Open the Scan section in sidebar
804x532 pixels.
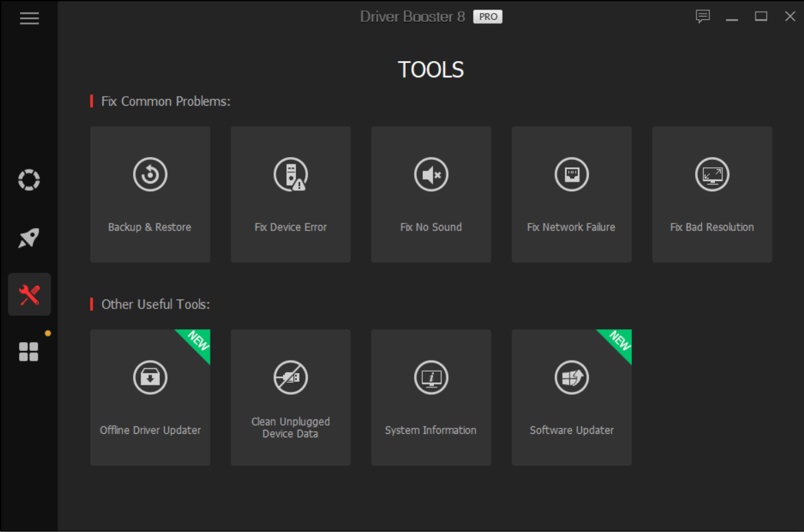[x=29, y=180]
